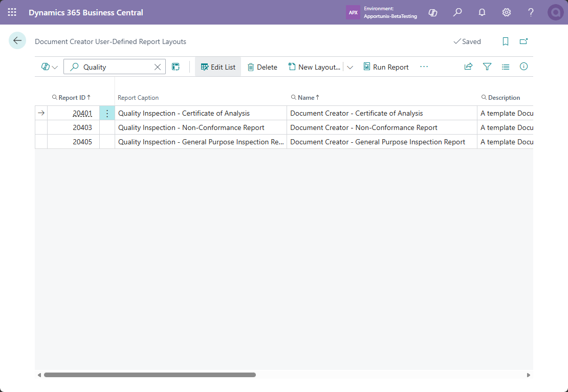Open the app launcher waffle menu

(x=12, y=12)
